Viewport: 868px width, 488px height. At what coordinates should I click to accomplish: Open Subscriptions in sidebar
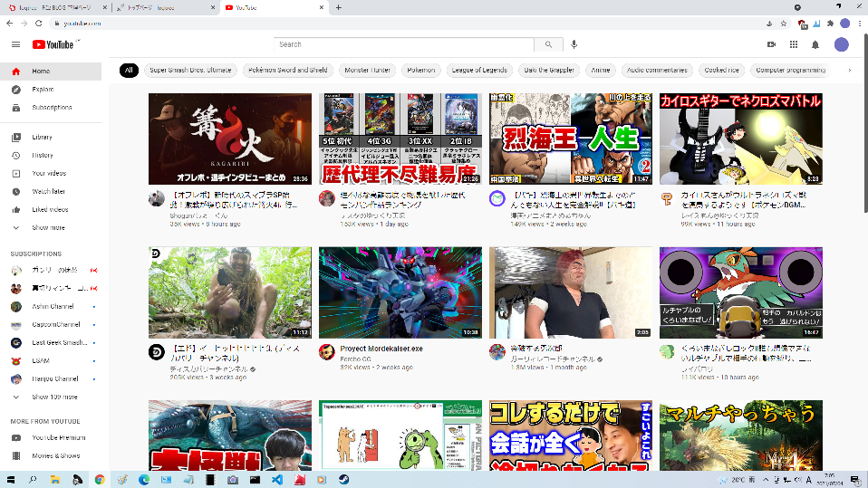[51, 108]
